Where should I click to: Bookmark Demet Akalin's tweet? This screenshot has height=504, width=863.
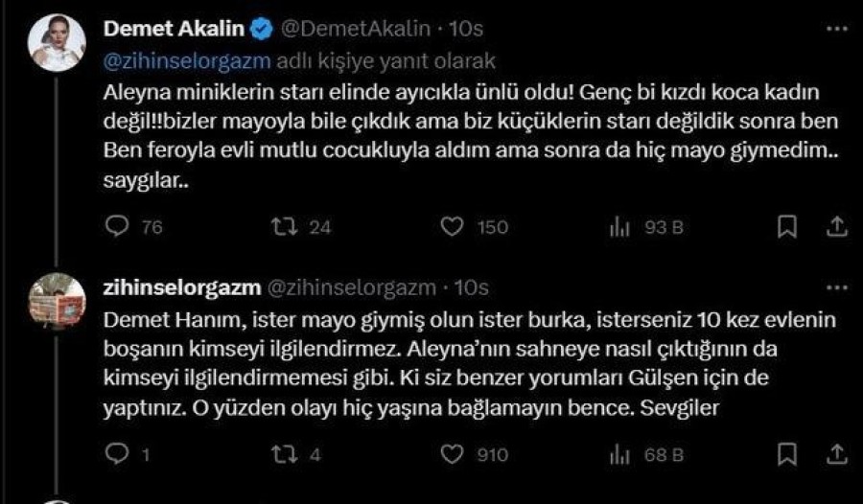click(x=786, y=227)
